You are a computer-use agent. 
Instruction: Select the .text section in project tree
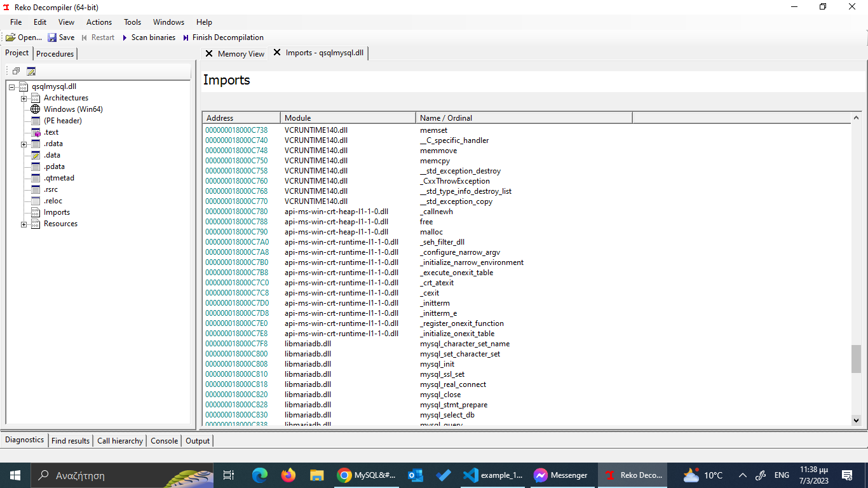pos(51,132)
